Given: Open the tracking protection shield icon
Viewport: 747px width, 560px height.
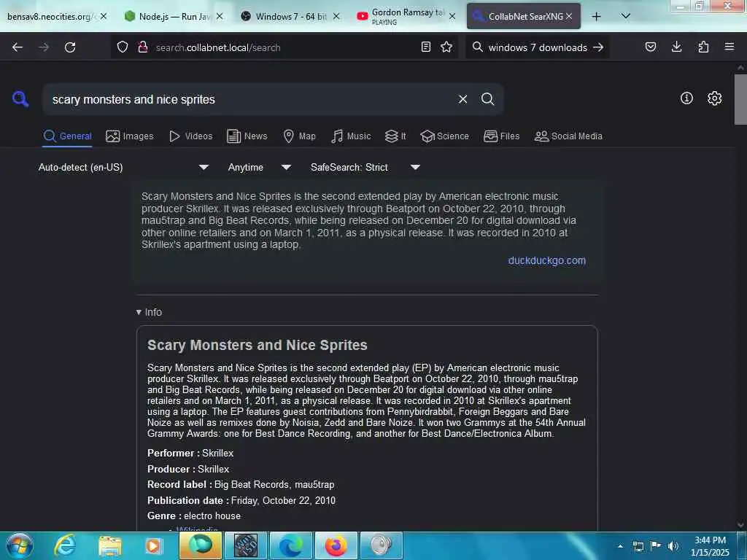Looking at the screenshot, I should pos(123,47).
